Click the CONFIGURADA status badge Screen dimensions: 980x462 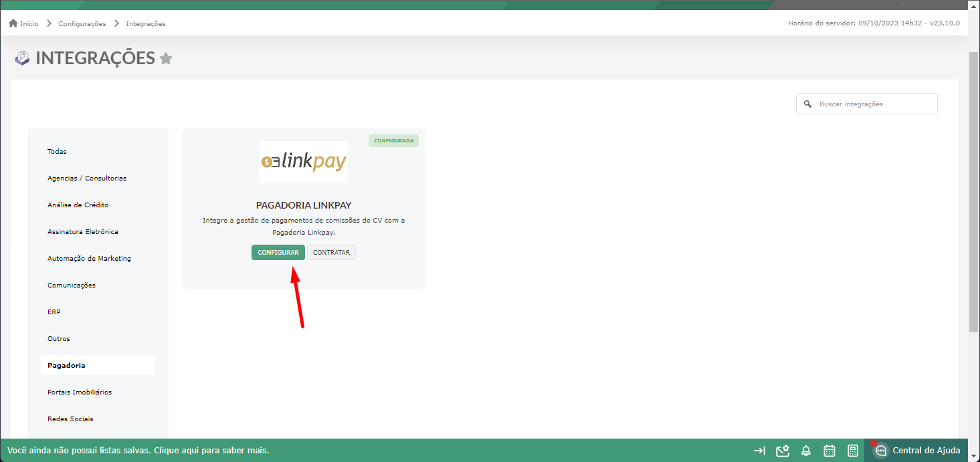pyautogui.click(x=393, y=141)
